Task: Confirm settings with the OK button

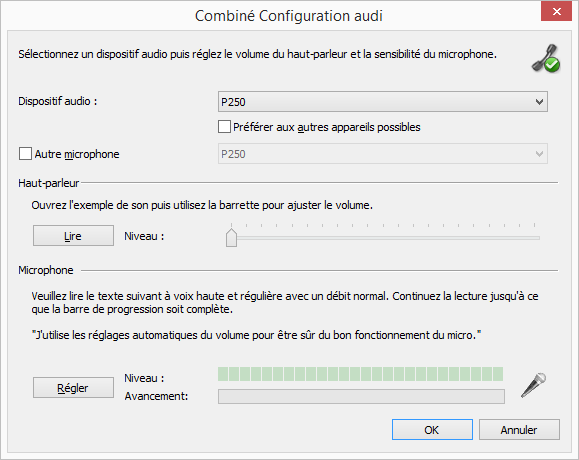Action: [x=432, y=430]
